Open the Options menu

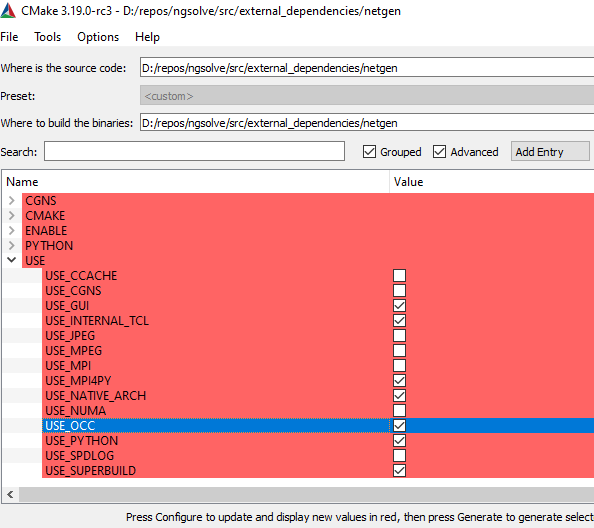pos(98,37)
